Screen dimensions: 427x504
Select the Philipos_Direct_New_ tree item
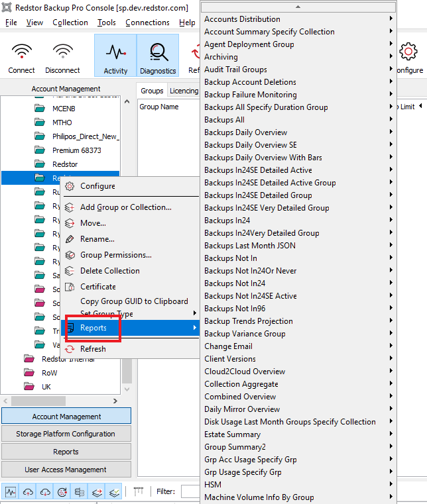click(x=86, y=136)
